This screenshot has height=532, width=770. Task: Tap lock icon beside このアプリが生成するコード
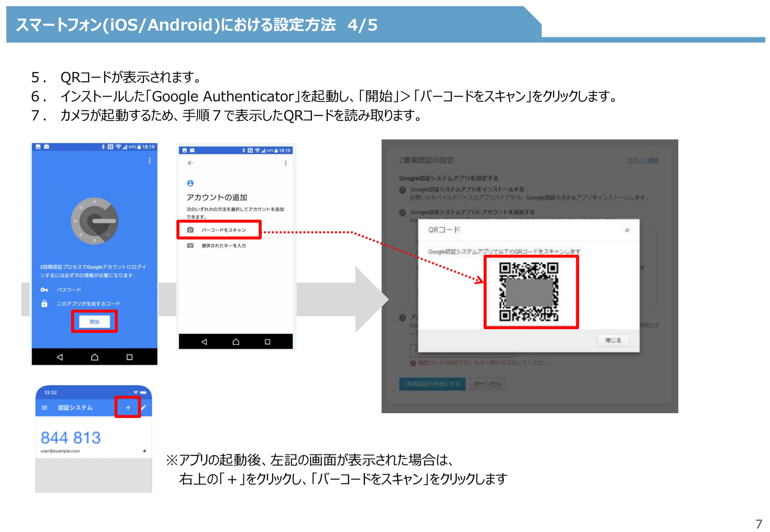pos(45,303)
